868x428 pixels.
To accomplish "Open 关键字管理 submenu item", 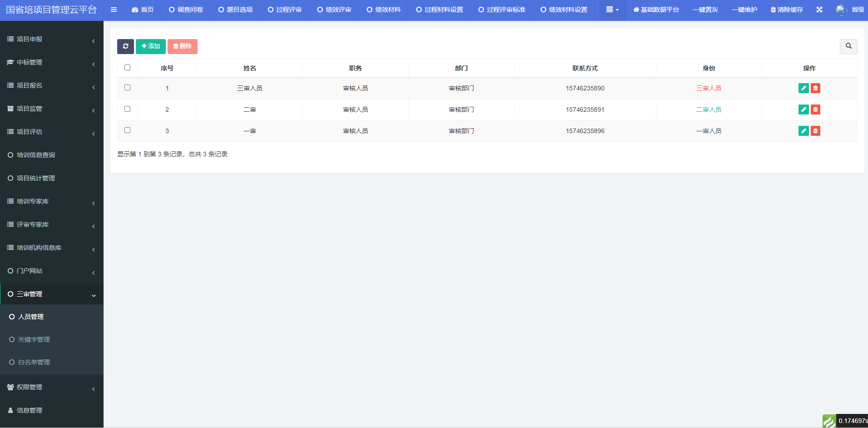I will click(x=34, y=339).
